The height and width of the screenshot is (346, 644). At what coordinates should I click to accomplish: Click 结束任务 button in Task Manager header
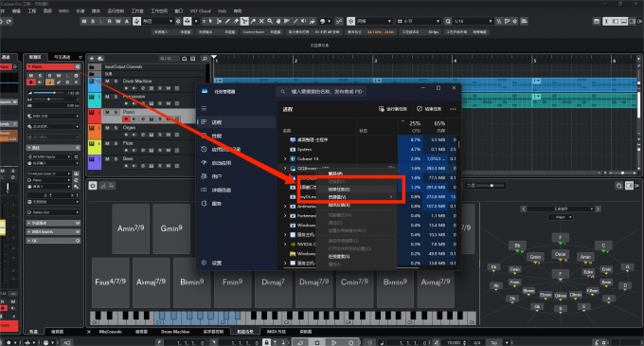coord(429,109)
